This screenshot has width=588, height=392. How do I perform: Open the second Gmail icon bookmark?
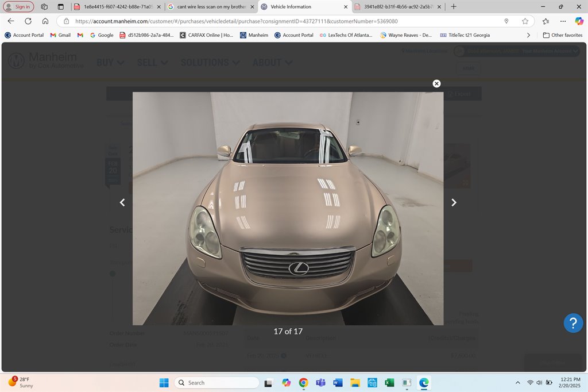pyautogui.click(x=80, y=35)
